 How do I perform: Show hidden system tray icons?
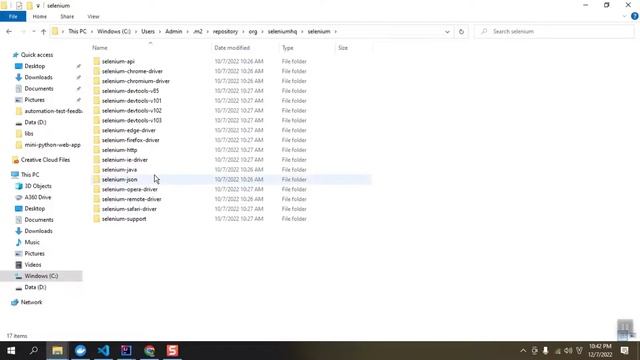pyautogui.click(x=523, y=351)
